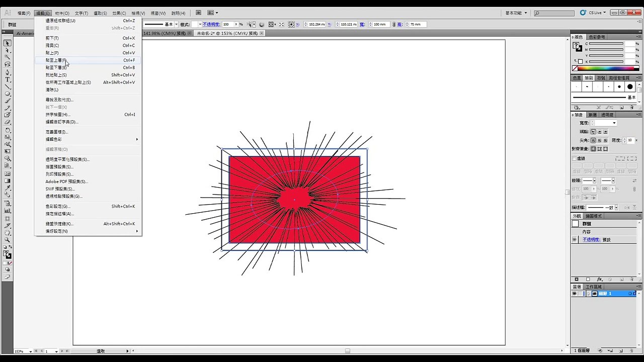Open the arrange documents dropdown

pyautogui.click(x=212, y=13)
